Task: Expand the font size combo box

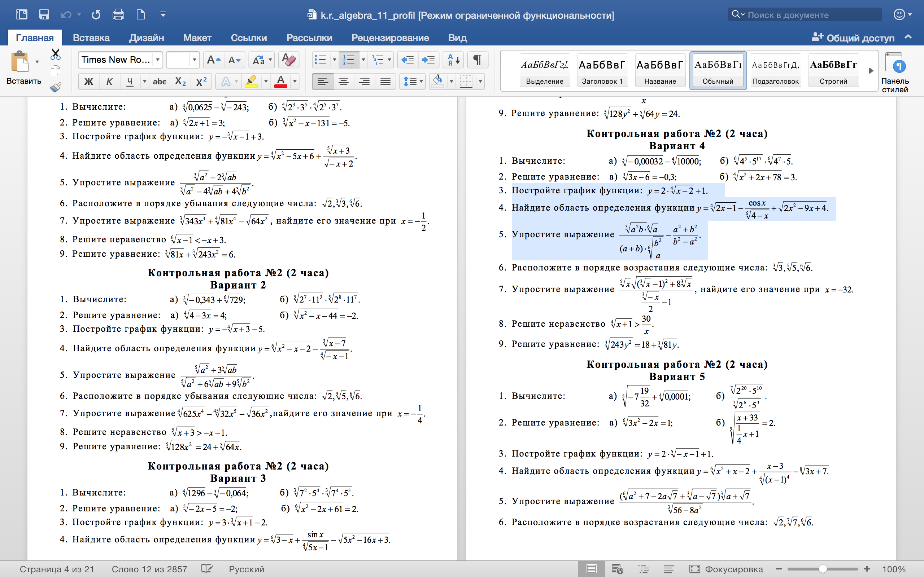Action: [x=194, y=60]
